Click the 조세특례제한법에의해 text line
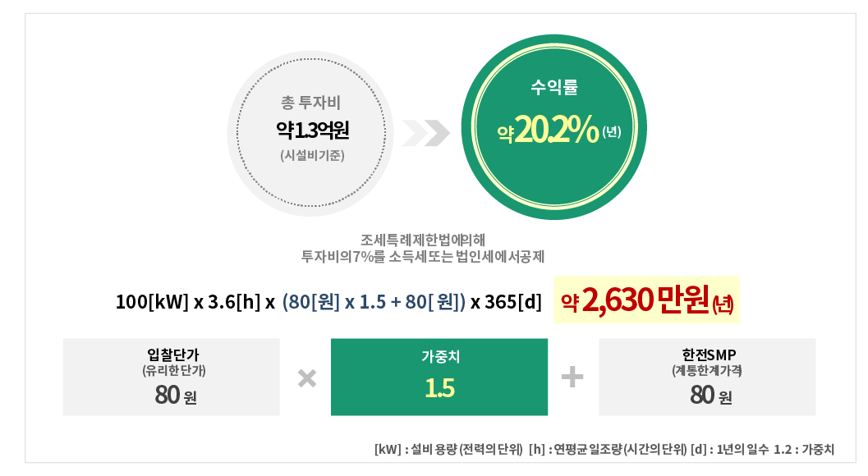The width and height of the screenshot is (868, 476). tap(423, 240)
